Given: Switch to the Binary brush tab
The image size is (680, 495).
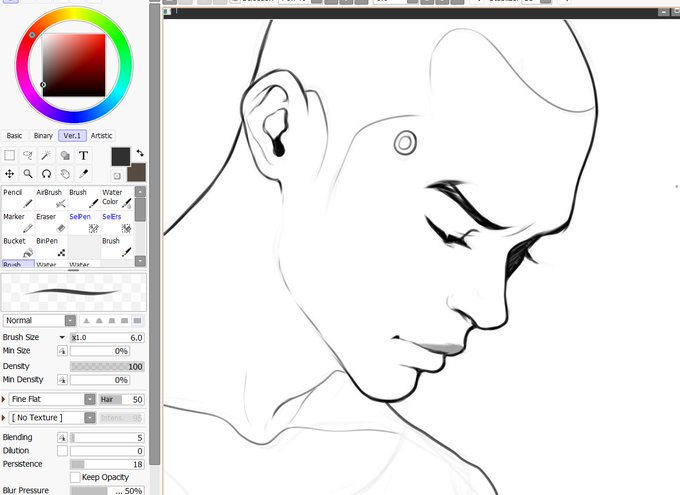Looking at the screenshot, I should coord(43,136).
